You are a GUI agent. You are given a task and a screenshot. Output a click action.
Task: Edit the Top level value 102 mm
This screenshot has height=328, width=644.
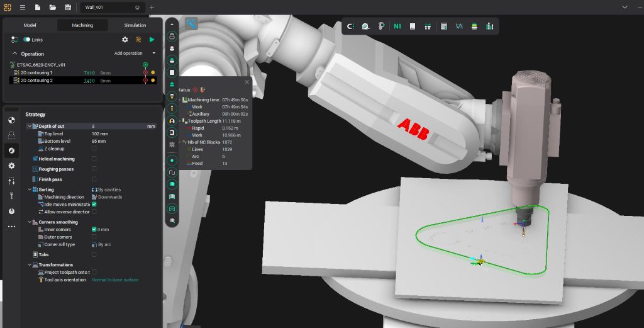tap(100, 133)
